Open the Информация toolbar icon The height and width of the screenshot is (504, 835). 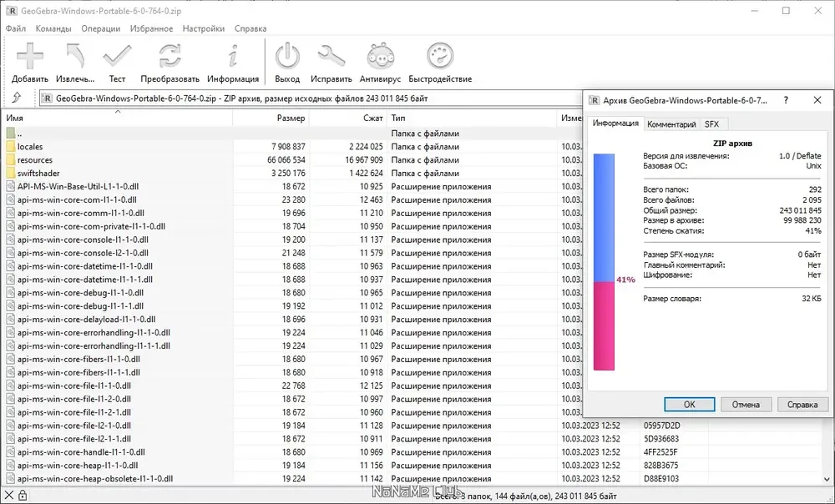click(x=233, y=56)
